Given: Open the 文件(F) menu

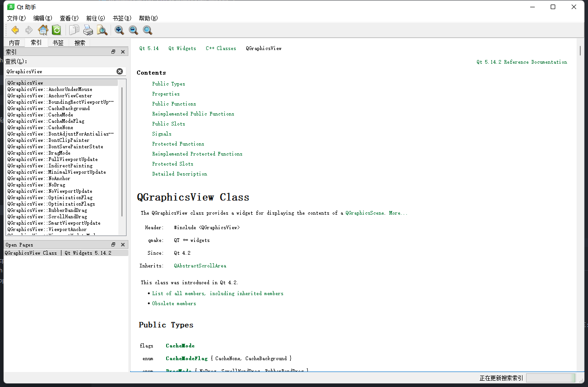Looking at the screenshot, I should click(16, 18).
